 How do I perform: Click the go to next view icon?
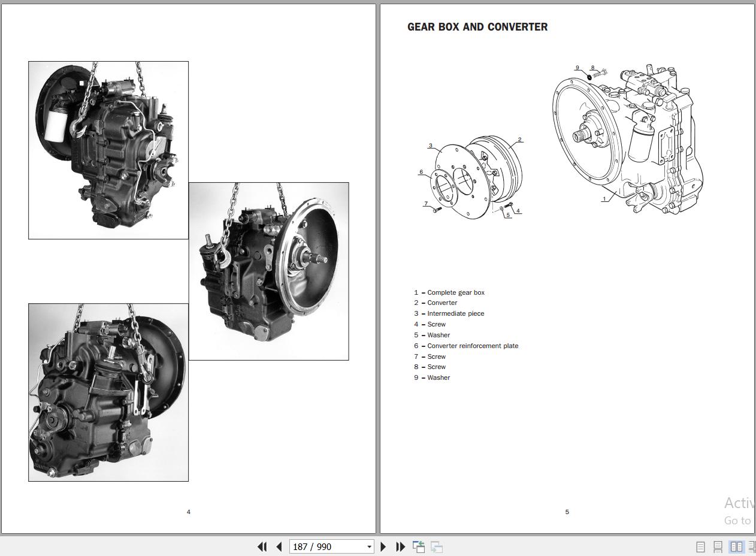437,546
